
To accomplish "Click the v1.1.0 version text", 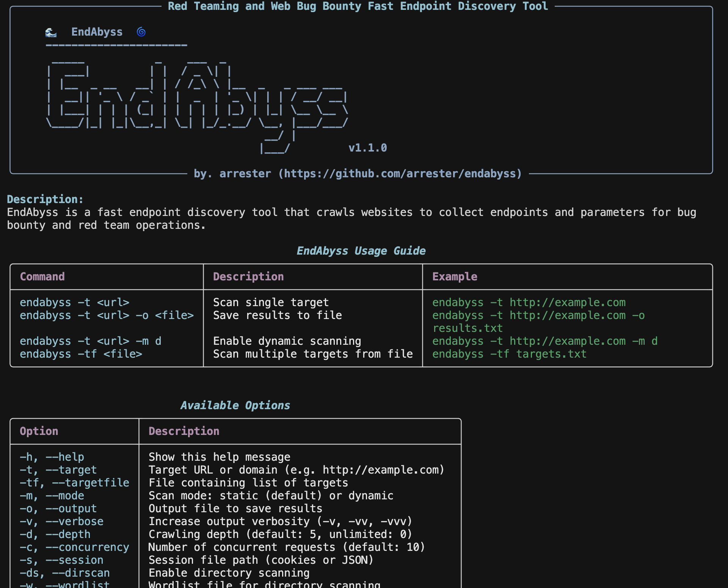I will point(367,148).
